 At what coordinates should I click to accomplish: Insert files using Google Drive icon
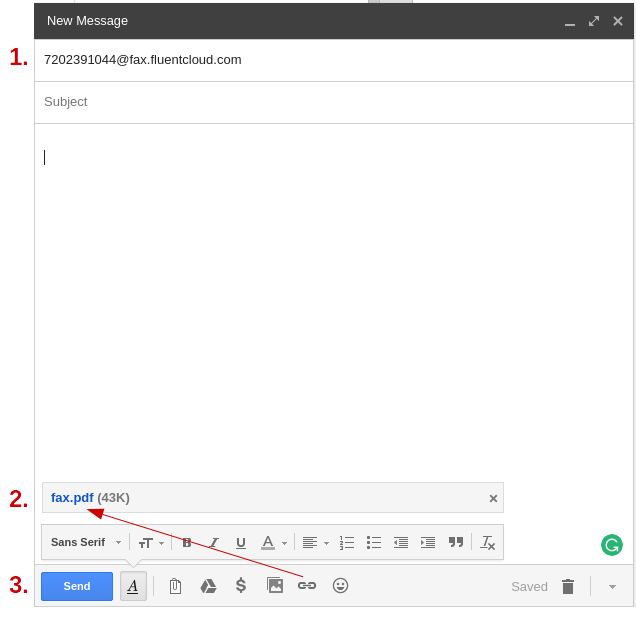[208, 586]
